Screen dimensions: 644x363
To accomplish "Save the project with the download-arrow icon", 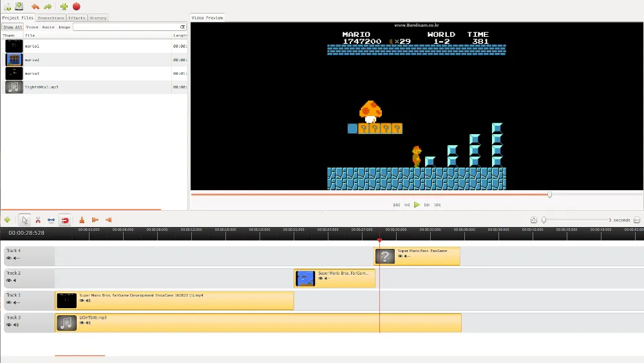I will tap(19, 6).
